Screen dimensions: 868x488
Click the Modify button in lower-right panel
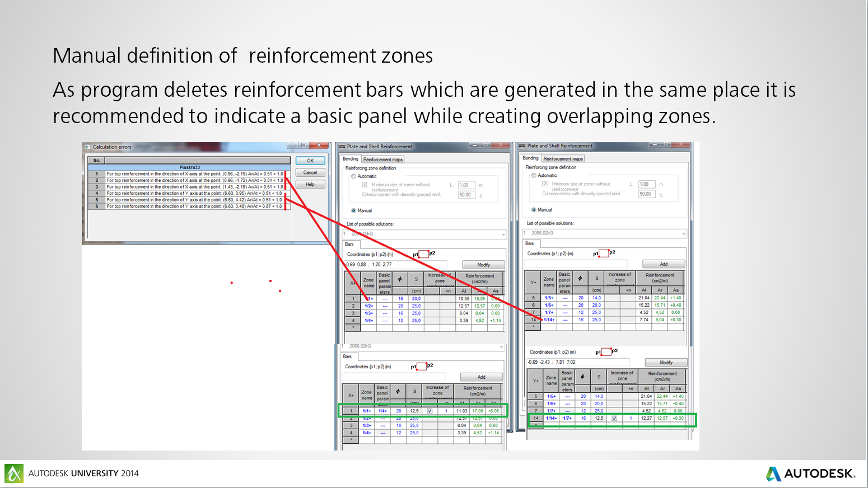[666, 363]
